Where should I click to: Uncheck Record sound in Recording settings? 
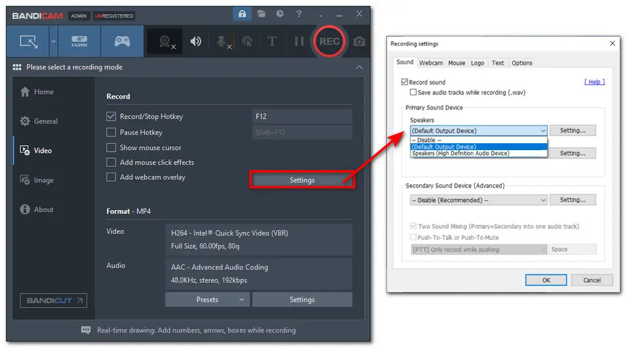pyautogui.click(x=404, y=82)
